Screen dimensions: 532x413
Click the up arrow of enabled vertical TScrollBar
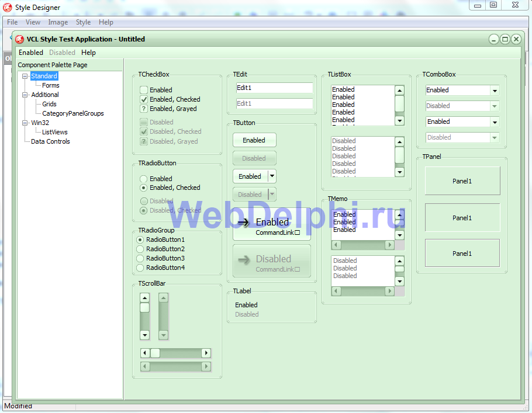[145, 298]
